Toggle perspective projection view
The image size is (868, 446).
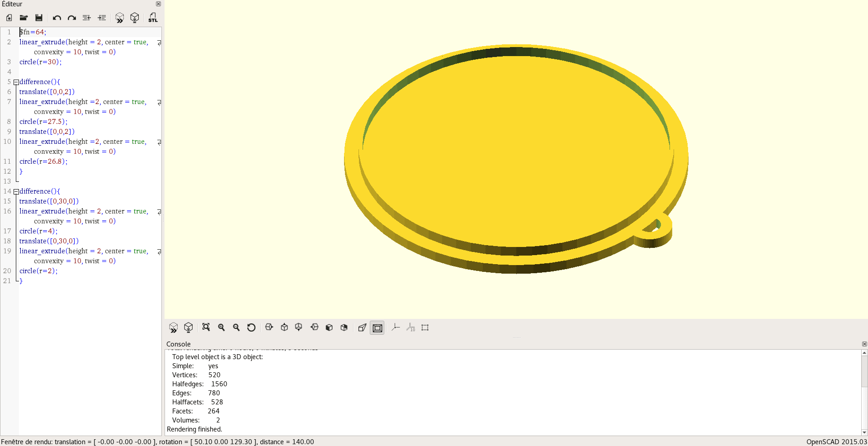pyautogui.click(x=362, y=327)
